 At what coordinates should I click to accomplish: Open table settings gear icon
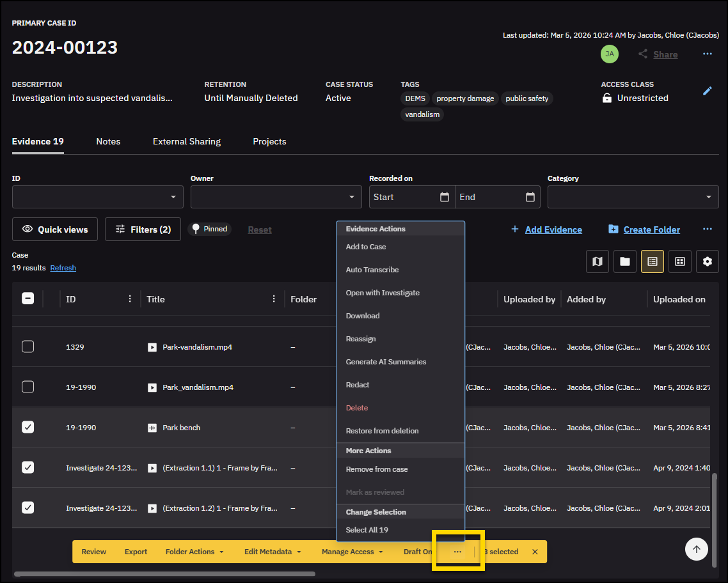click(x=708, y=261)
